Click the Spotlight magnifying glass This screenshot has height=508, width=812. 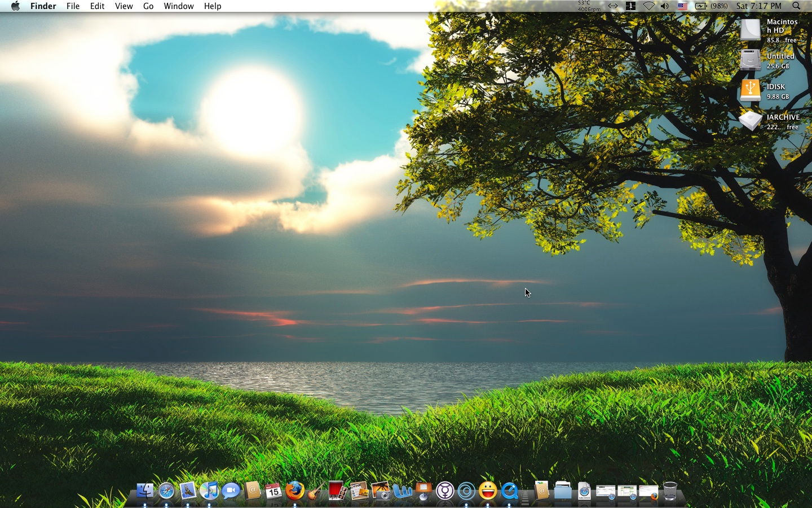[796, 6]
